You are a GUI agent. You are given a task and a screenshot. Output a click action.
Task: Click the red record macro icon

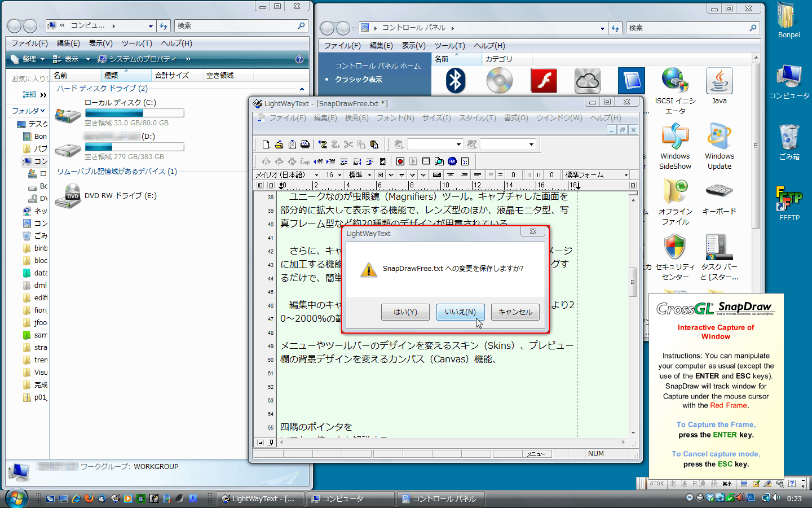[x=400, y=161]
